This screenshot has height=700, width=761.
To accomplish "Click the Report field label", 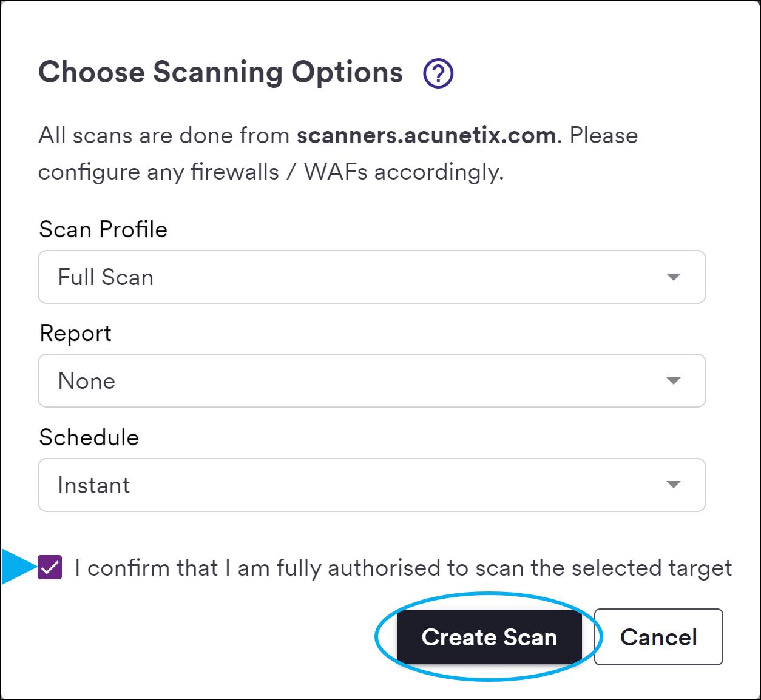I will [x=76, y=334].
